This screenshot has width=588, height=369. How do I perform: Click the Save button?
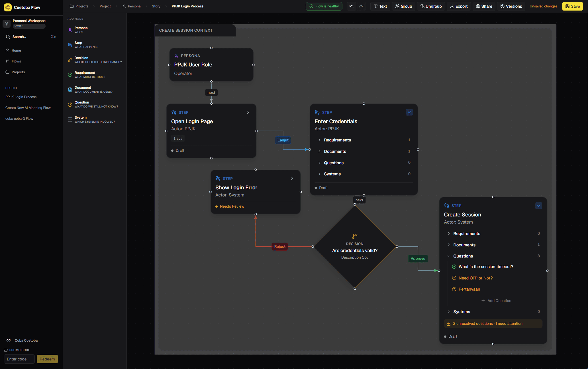coord(573,6)
